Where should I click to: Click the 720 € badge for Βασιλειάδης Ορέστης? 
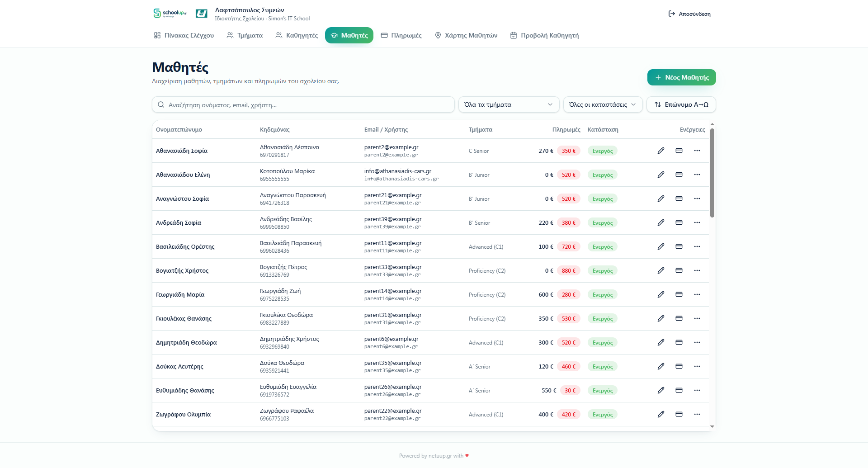coord(569,247)
